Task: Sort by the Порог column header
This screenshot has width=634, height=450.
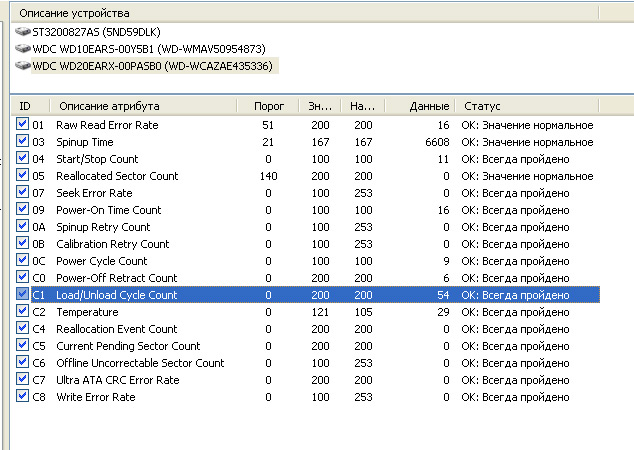Action: click(x=268, y=106)
